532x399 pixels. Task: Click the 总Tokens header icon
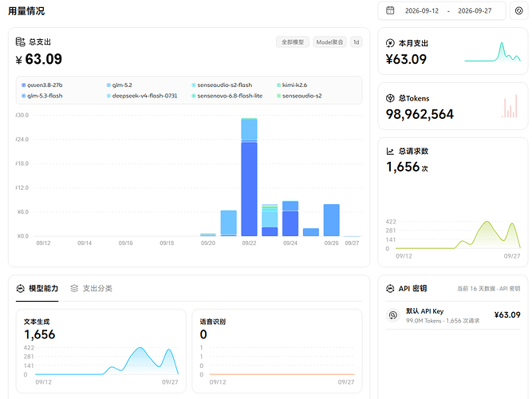pos(390,98)
